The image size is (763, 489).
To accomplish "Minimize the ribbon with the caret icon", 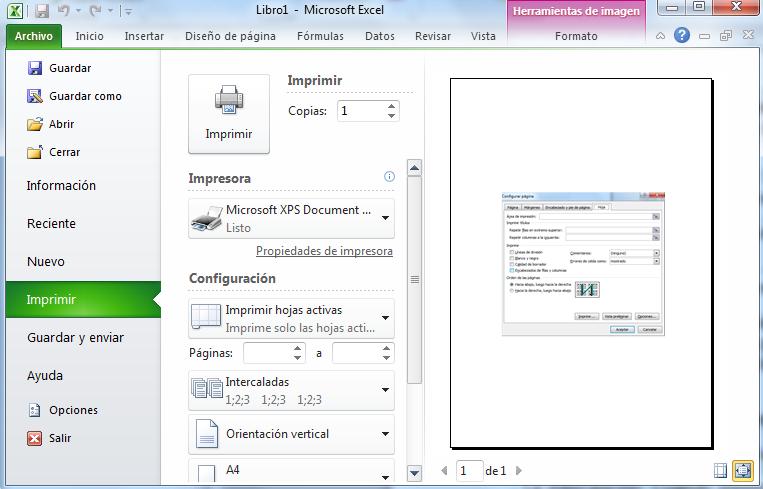I will click(x=660, y=36).
